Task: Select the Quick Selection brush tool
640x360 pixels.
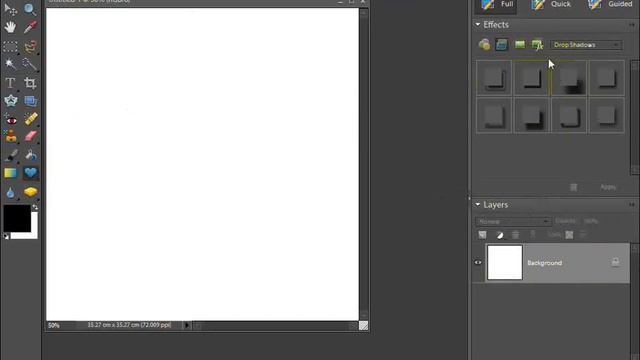Action: 30,64
